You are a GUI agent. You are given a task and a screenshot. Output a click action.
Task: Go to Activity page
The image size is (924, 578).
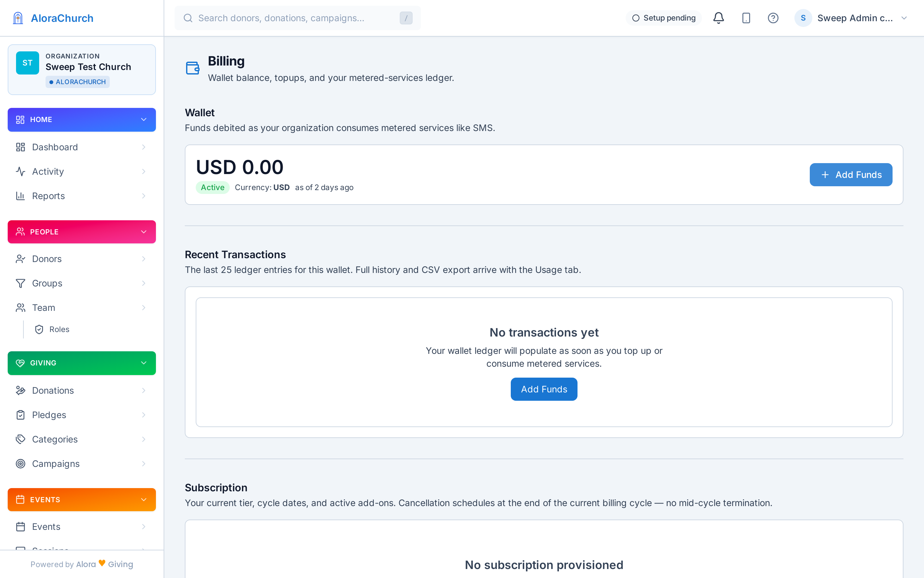[x=82, y=172]
